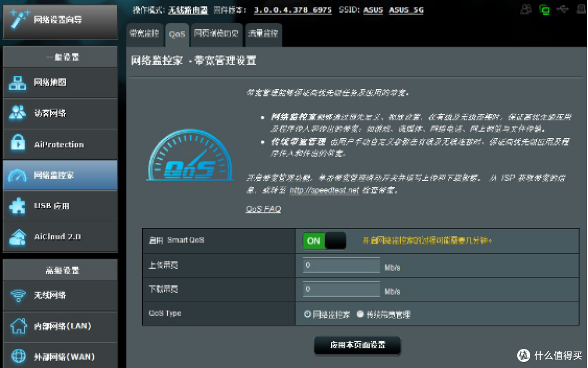Click the USB status icon in header
Viewport: 588px width, 368px height.
[x=562, y=9]
